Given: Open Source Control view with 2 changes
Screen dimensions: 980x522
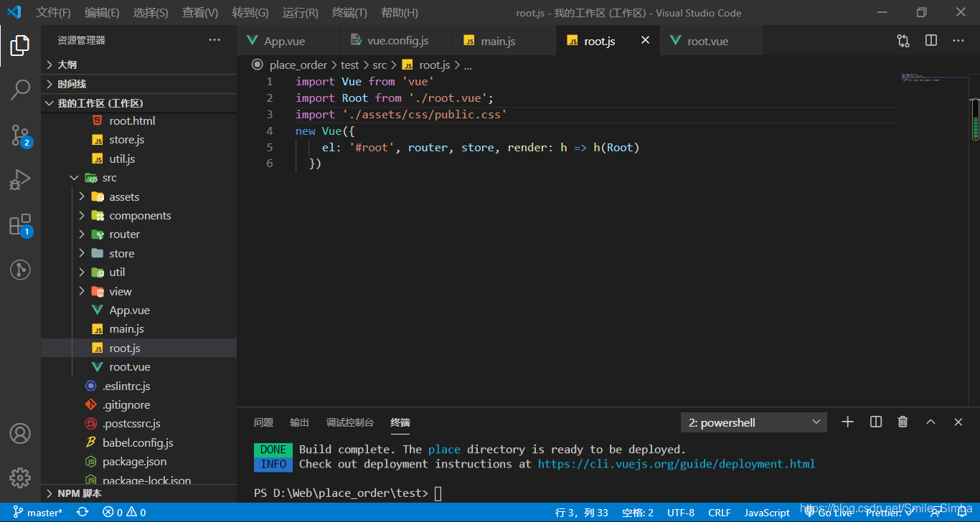Looking at the screenshot, I should coord(20,135).
